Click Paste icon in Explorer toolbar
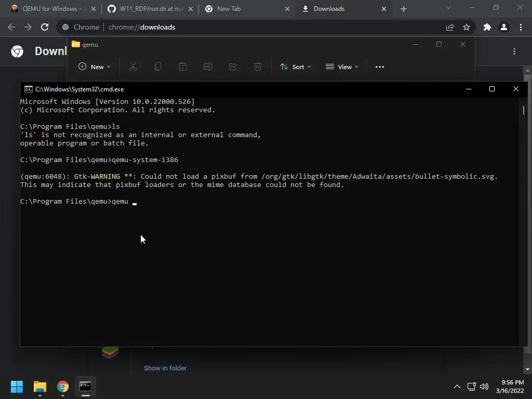 [183, 66]
